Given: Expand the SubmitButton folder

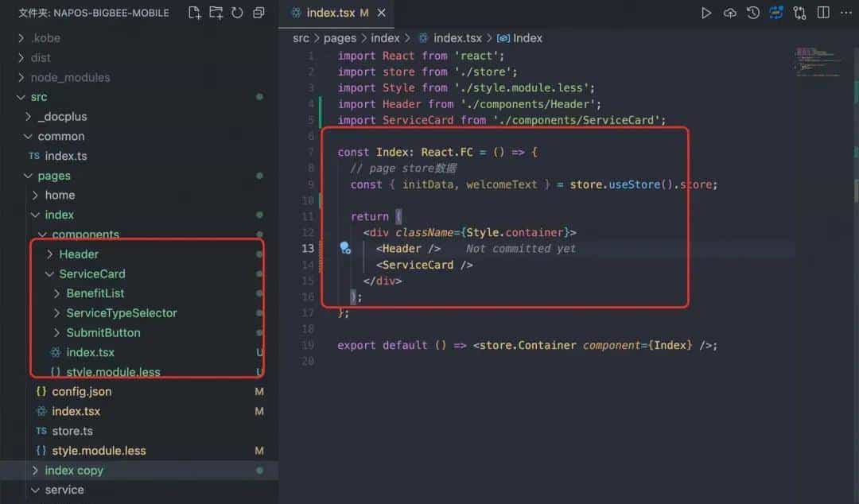Looking at the screenshot, I should coord(103,332).
